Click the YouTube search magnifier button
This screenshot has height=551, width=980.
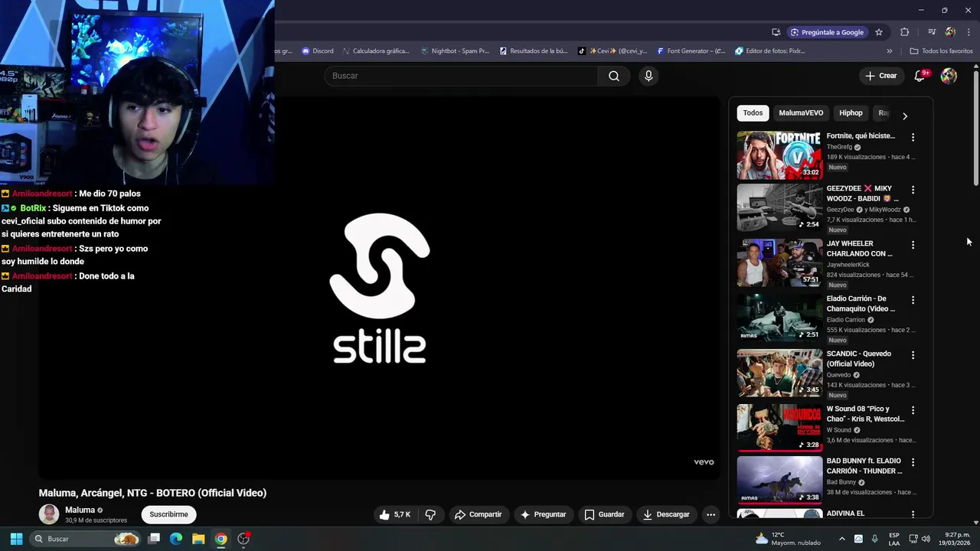coord(614,76)
